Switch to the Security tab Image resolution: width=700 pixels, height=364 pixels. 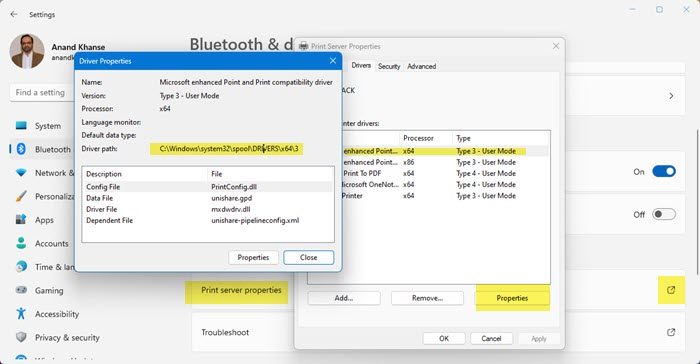389,66
